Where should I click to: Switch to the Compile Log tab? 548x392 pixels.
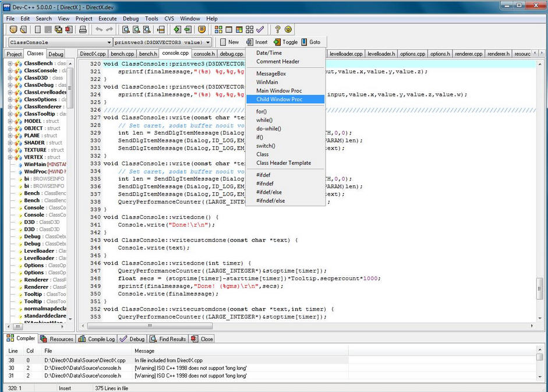pyautogui.click(x=97, y=339)
